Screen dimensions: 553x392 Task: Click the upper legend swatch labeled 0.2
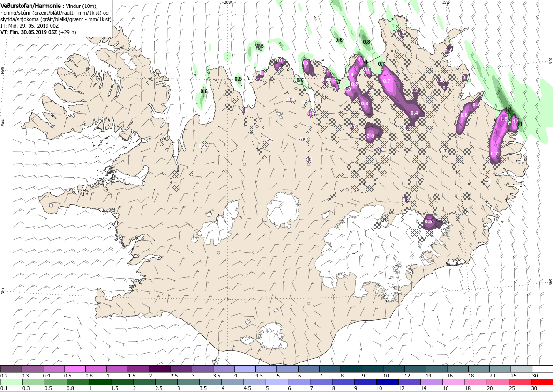coord(11,369)
